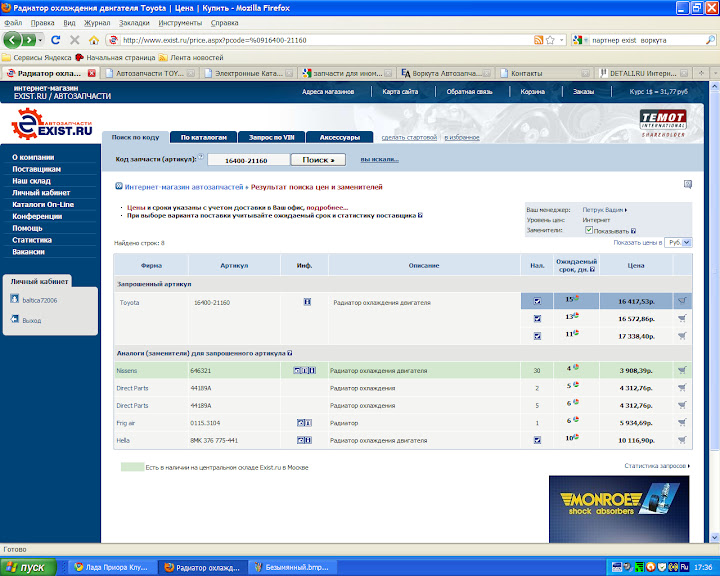Click the Ru language indicator in tray
Screen dimensions: 720x576
(x=684, y=567)
